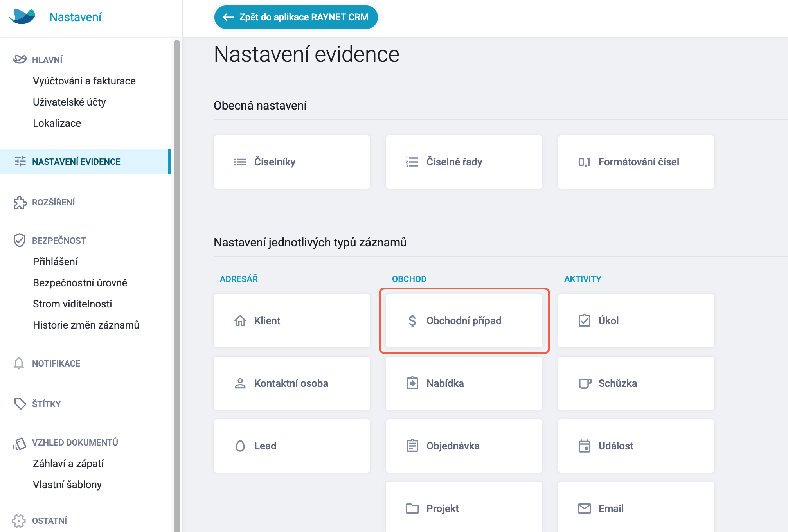
Task: Click the Formátování čísel decimal icon
Action: tap(584, 162)
